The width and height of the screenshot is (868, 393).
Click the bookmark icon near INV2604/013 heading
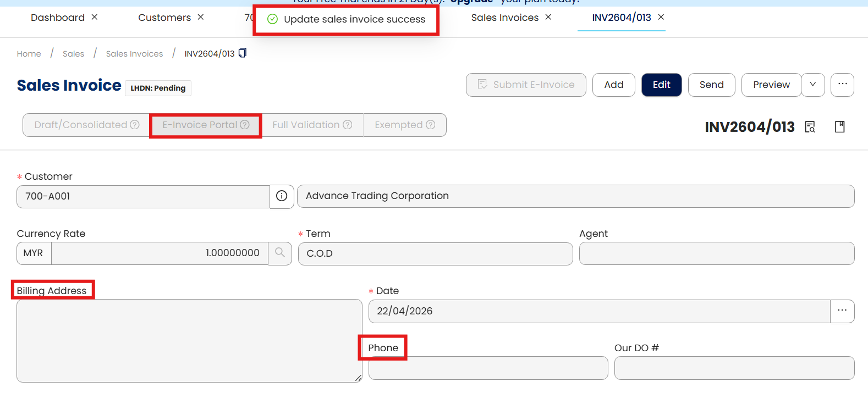click(839, 127)
